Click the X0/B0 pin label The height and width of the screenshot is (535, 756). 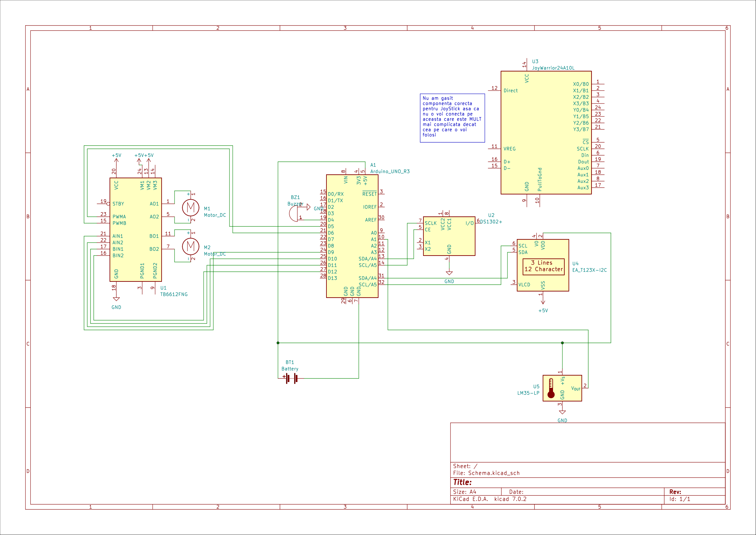pos(581,84)
